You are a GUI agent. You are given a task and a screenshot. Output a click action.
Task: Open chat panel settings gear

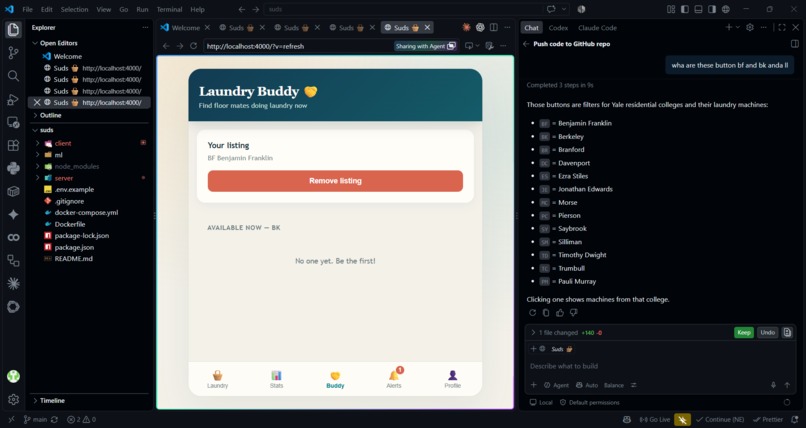click(750, 27)
